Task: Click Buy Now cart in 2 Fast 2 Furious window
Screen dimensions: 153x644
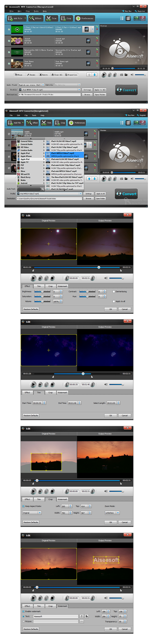Action: click(x=127, y=11)
